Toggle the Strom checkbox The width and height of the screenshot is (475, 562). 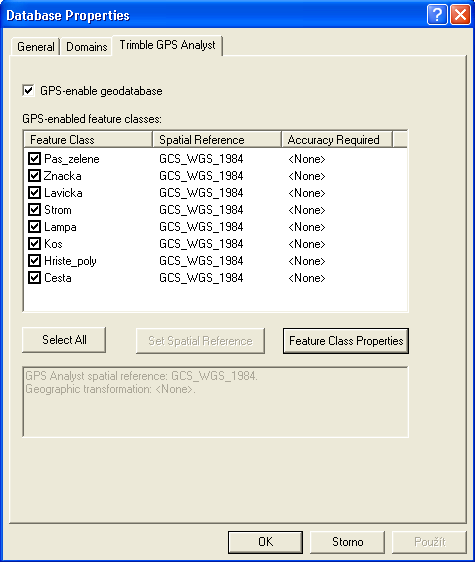[34, 209]
